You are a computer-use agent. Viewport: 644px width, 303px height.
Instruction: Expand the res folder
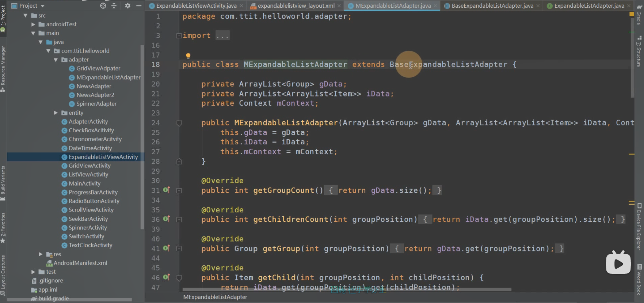tap(41, 254)
